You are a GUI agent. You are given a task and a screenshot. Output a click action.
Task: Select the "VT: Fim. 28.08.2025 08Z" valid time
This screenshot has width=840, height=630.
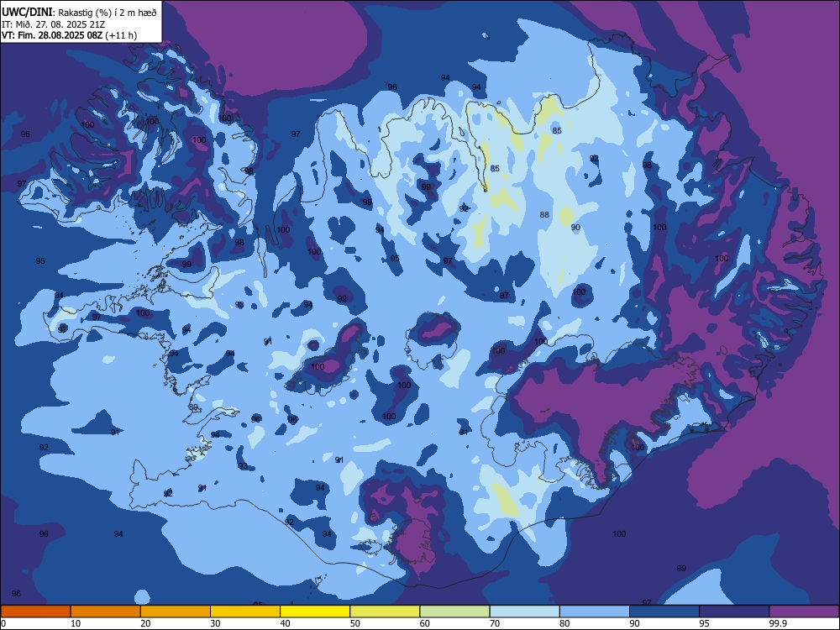coord(52,35)
